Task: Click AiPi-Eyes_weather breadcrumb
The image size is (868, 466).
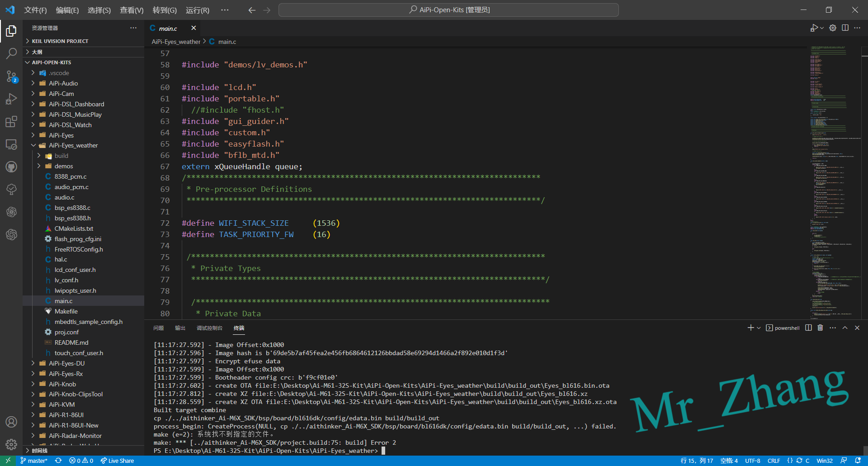Action: (176, 42)
